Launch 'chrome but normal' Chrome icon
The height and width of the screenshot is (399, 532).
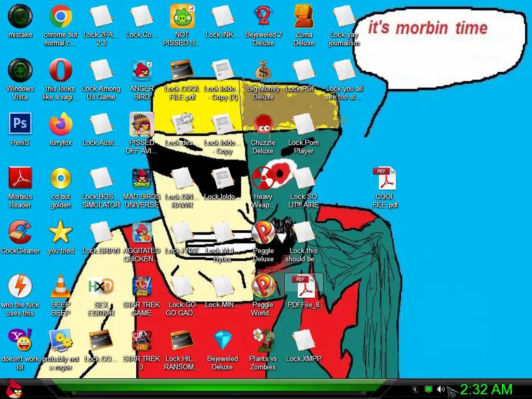[x=60, y=16]
